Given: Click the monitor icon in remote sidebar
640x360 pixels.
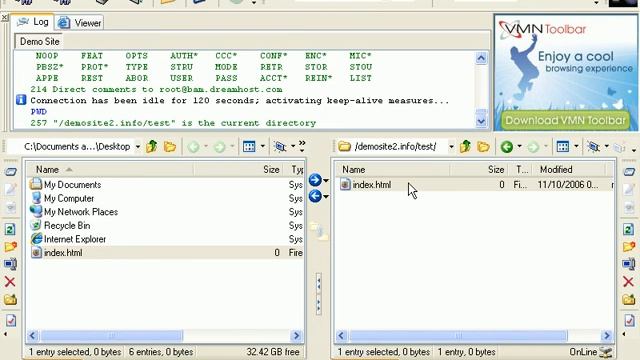Looking at the screenshot, I should (629, 264).
